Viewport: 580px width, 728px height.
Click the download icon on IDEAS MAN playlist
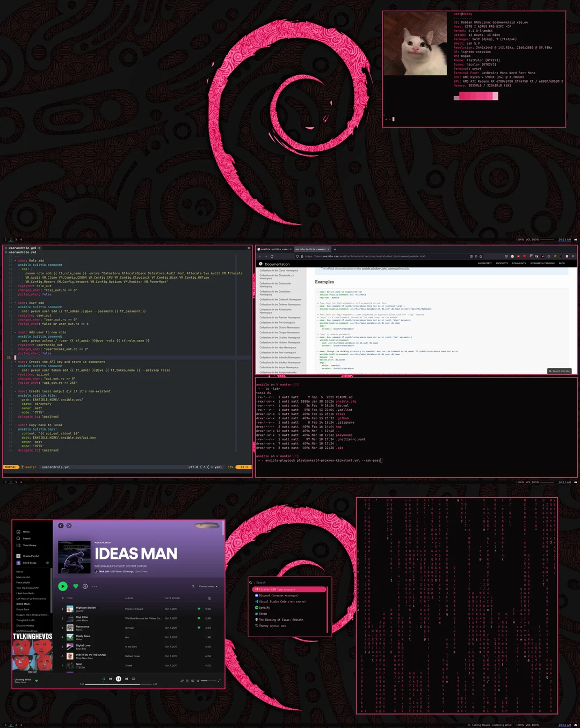pyautogui.click(x=85, y=586)
